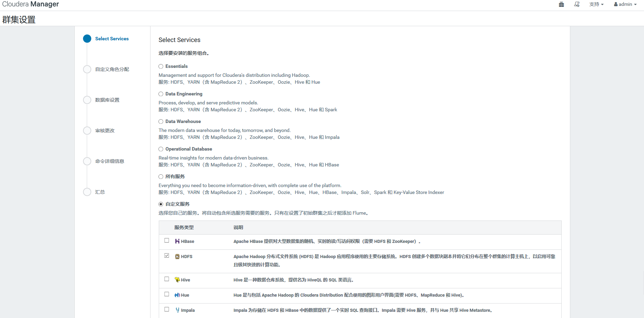Image resolution: width=644 pixels, height=318 pixels.
Task: Click the Impala service logo icon
Action: point(177,310)
